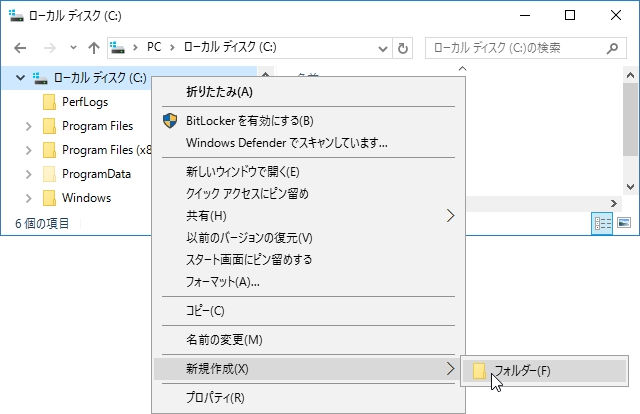Choose フォーマット(A)... from the menu
The height and width of the screenshot is (414, 640).
pyautogui.click(x=308, y=282)
